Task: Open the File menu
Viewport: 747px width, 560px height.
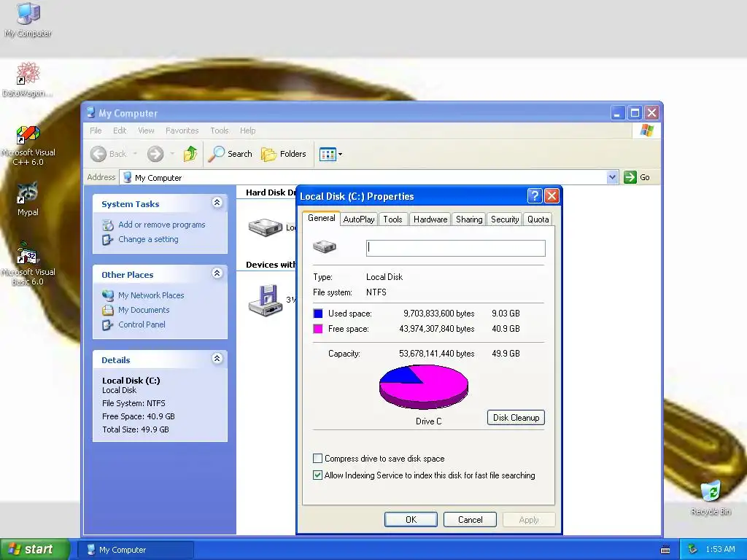Action: pos(96,131)
